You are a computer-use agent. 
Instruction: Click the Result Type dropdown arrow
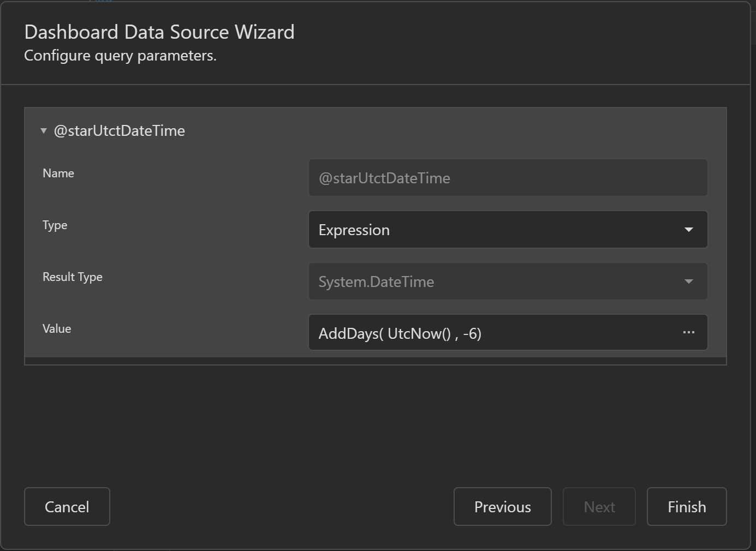coord(688,282)
